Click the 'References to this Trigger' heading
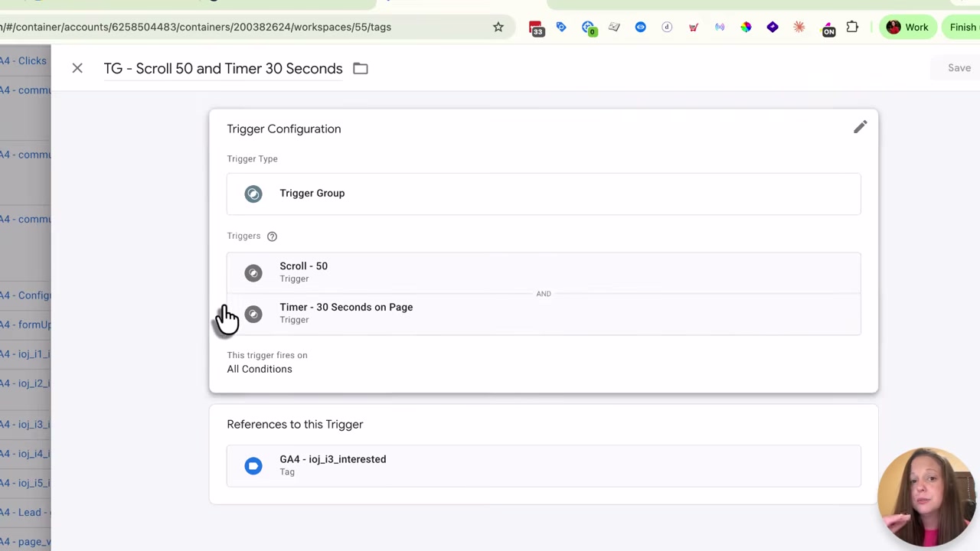This screenshot has height=551, width=980. pos(295,424)
